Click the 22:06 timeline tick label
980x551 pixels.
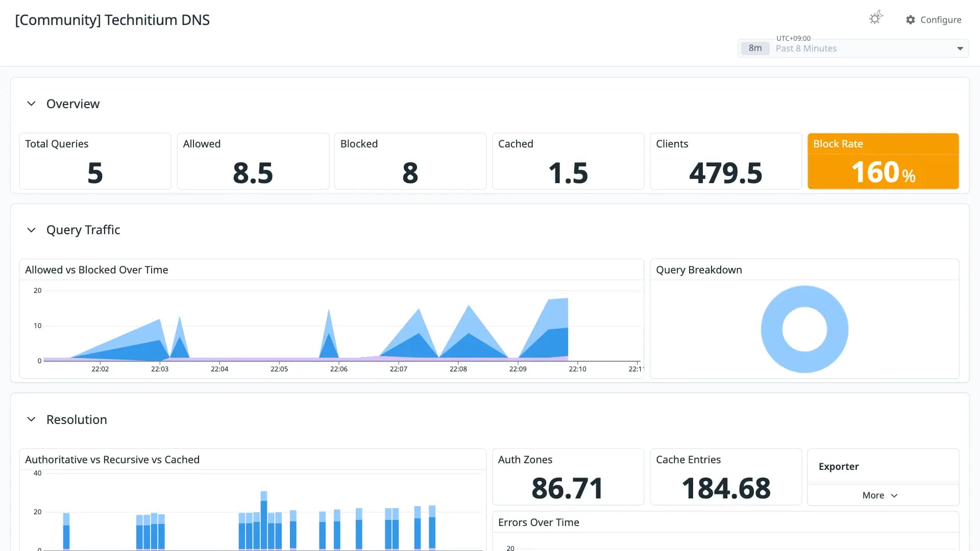tap(339, 369)
